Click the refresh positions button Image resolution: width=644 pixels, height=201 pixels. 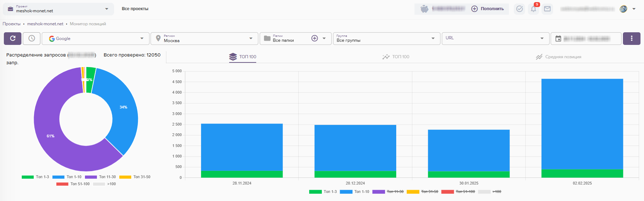tap(13, 39)
